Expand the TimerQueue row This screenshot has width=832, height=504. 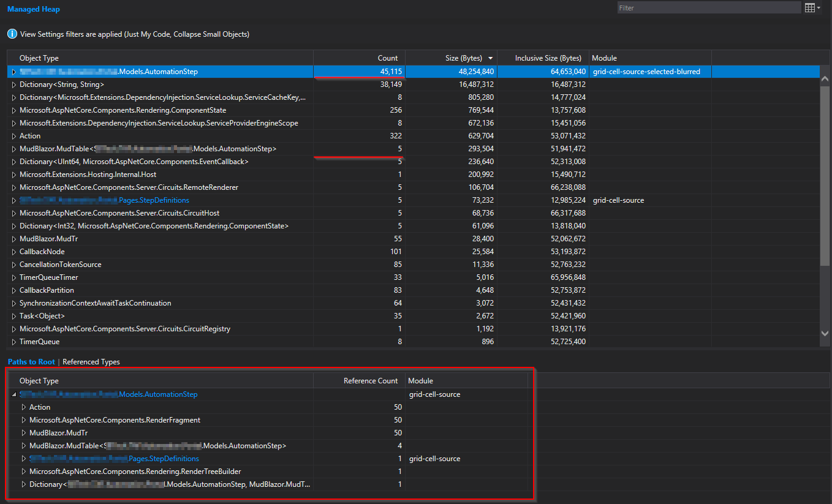[13, 341]
